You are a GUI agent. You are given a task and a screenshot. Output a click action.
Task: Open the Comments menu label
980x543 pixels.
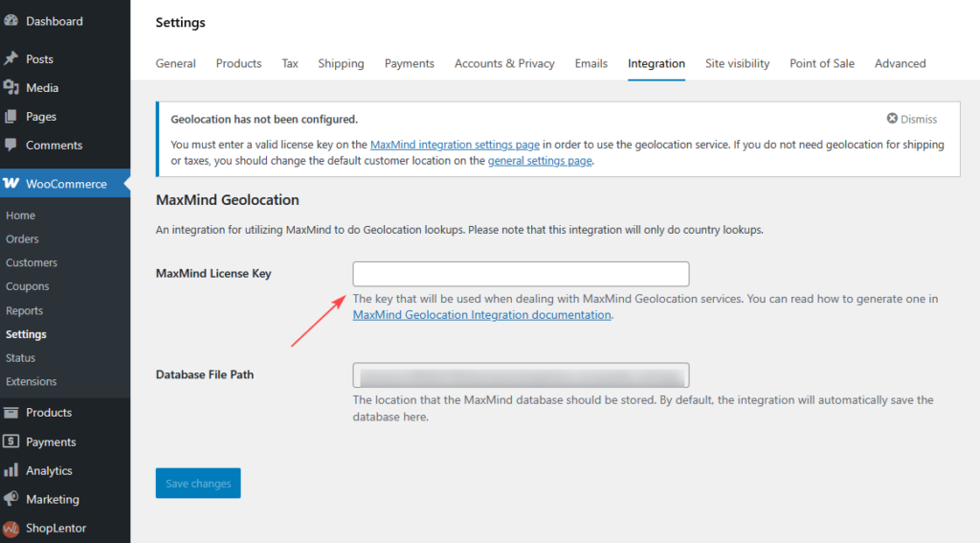pyautogui.click(x=55, y=146)
